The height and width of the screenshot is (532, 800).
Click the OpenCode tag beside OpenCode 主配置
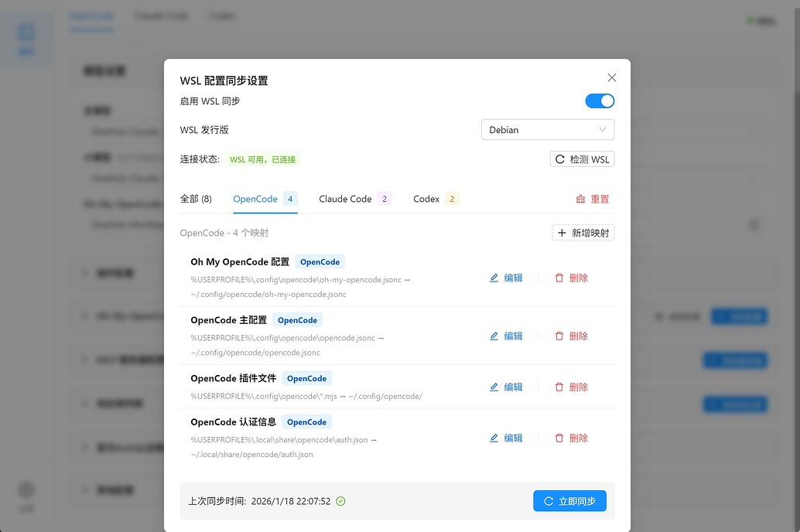point(297,320)
